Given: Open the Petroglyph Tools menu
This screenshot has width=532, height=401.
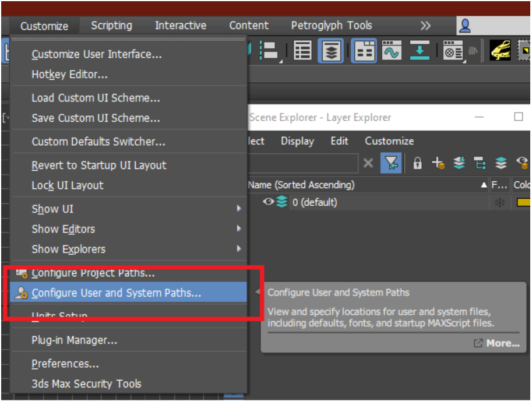Looking at the screenshot, I should pos(332,26).
